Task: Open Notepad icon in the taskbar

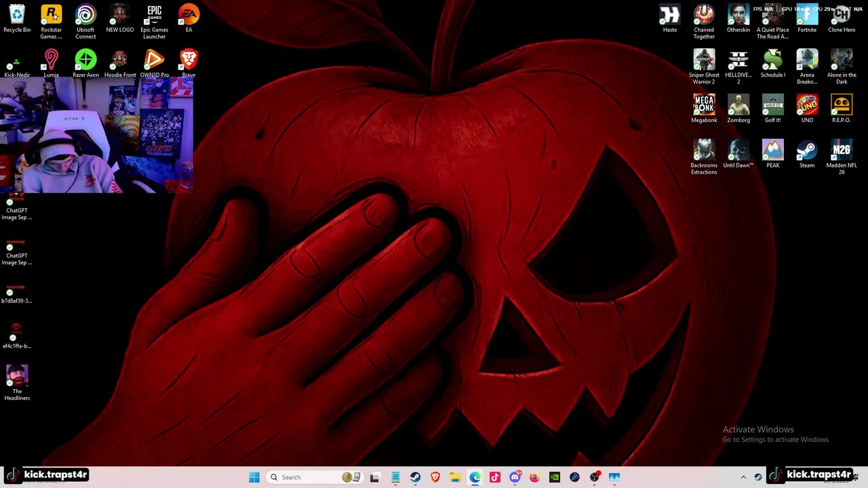Action: tap(395, 477)
